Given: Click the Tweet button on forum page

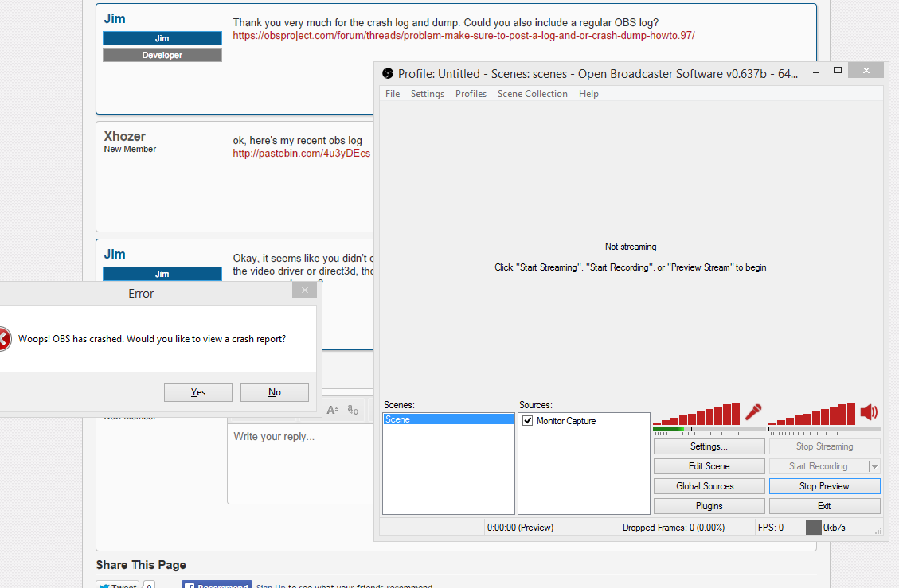Looking at the screenshot, I should click(118, 585).
